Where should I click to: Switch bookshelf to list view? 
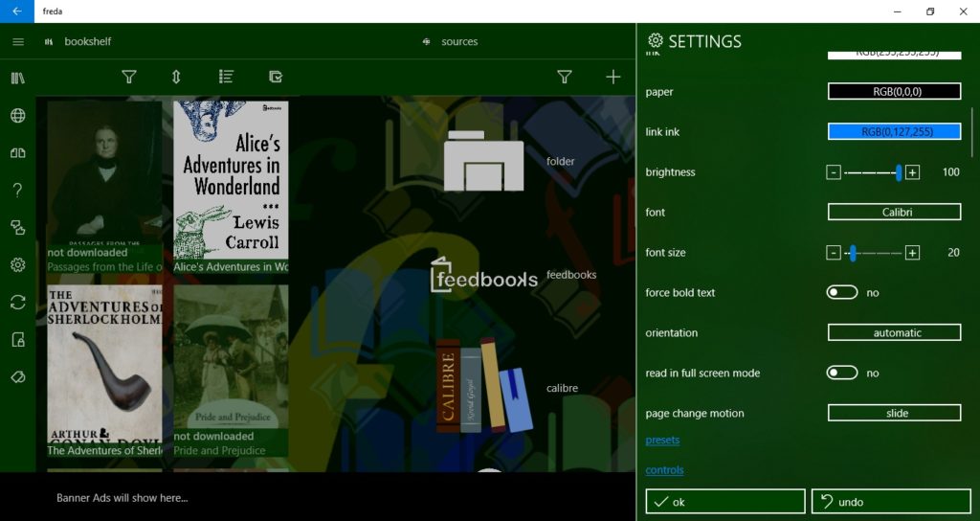pos(226,77)
